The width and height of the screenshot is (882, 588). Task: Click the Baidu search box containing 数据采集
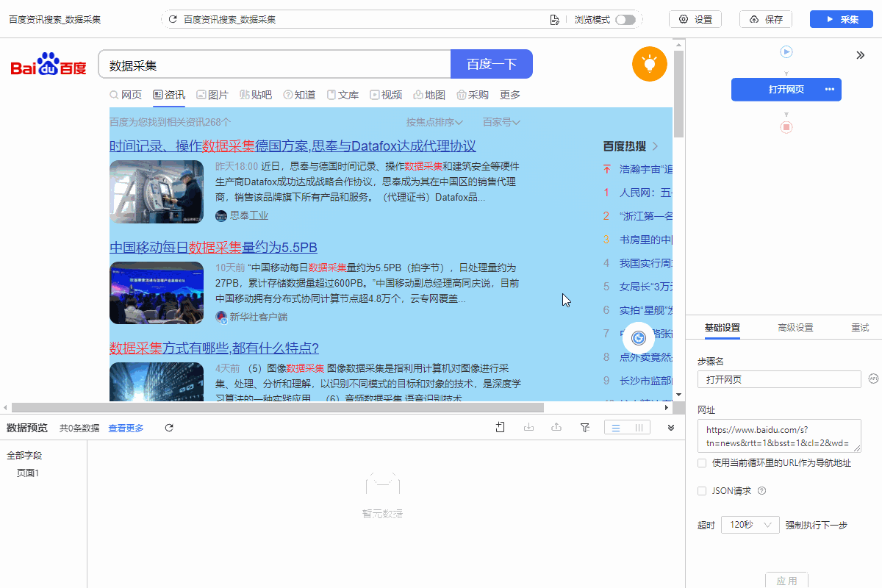click(x=274, y=64)
